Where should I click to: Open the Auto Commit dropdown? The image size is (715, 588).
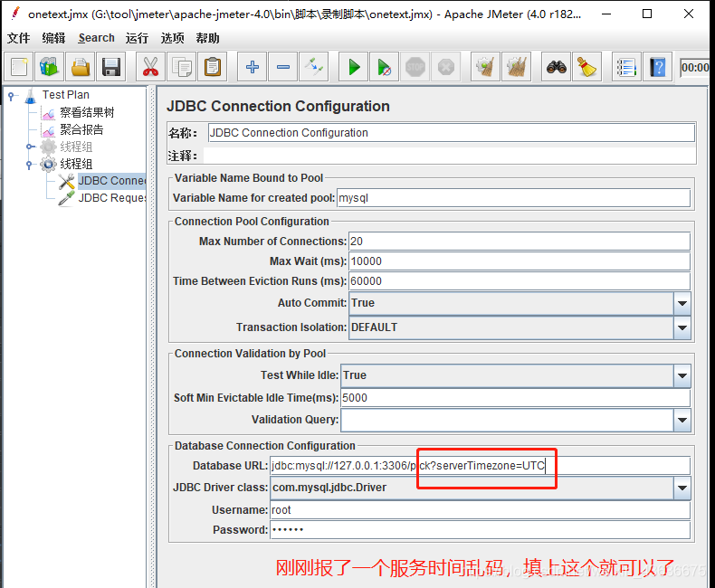(x=682, y=304)
